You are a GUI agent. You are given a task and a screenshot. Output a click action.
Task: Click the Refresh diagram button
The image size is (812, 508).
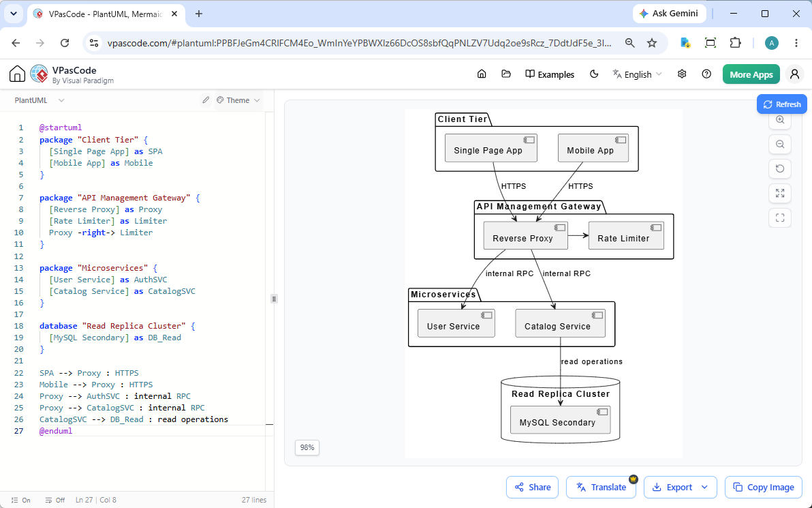[x=782, y=104]
